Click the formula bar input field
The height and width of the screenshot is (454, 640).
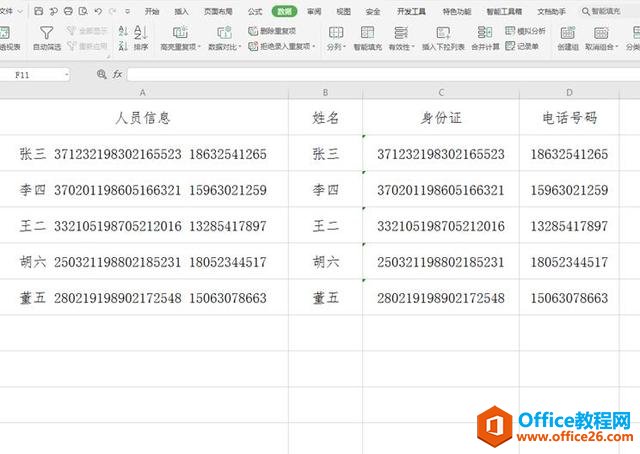(380, 75)
